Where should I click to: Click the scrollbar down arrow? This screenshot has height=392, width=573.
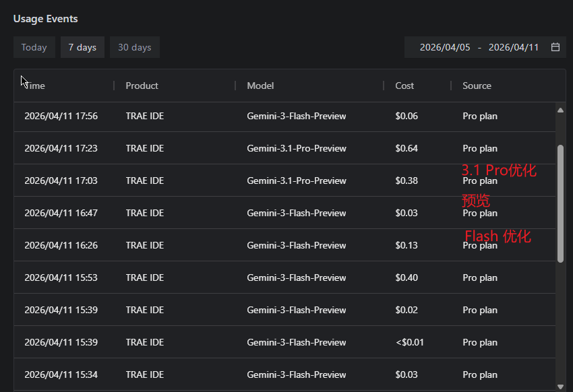pos(560,386)
